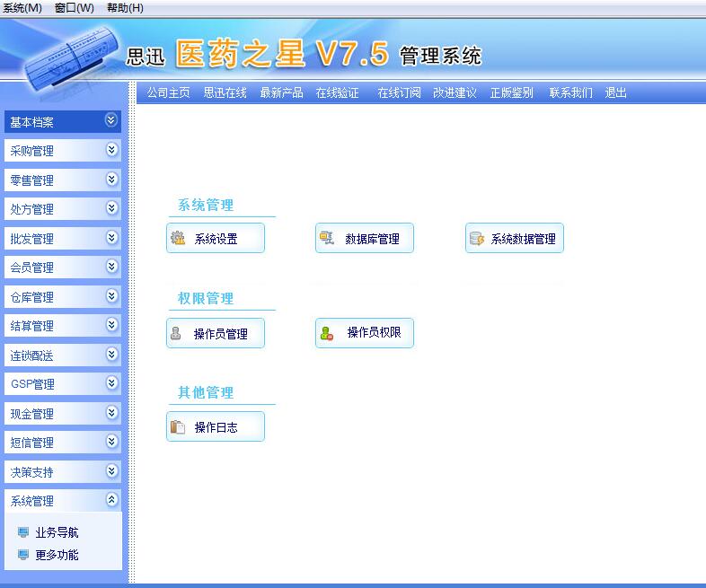Open 正版鉴别 link

[511, 92]
